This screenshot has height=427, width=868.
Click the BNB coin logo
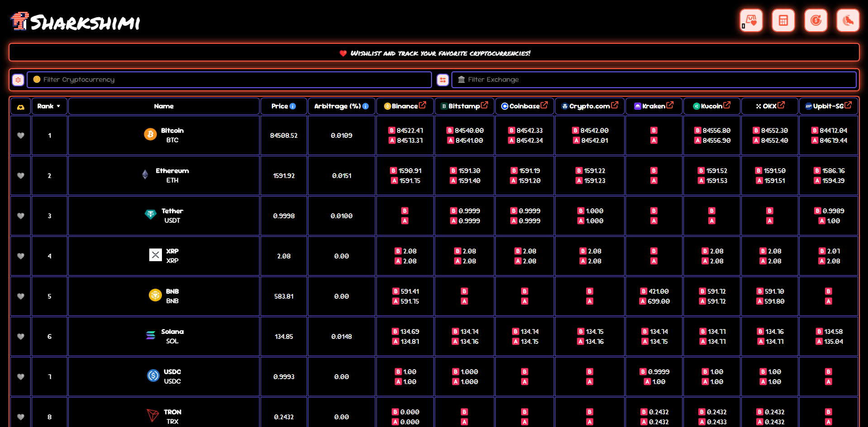[x=155, y=295]
